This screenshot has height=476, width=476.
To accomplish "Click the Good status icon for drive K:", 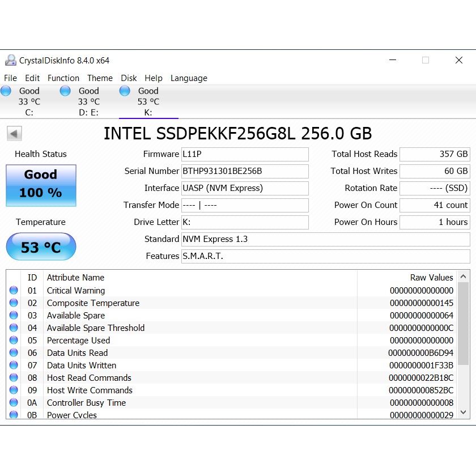I will pyautogui.click(x=124, y=91).
